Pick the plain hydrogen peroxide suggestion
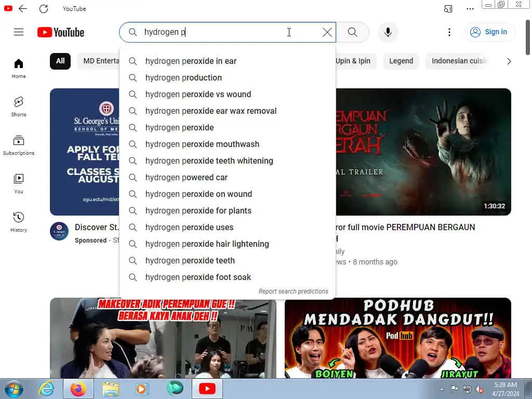This screenshot has width=532, height=399. coord(228,128)
